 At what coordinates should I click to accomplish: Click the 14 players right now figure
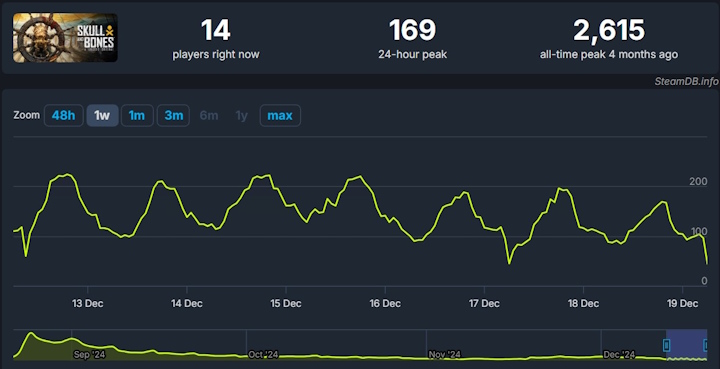tap(216, 30)
